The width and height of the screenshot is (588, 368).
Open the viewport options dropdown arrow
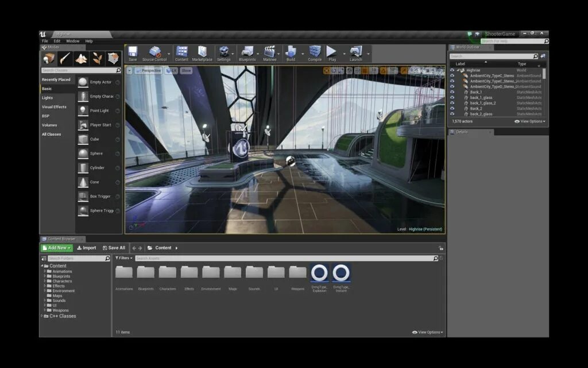[x=129, y=71]
